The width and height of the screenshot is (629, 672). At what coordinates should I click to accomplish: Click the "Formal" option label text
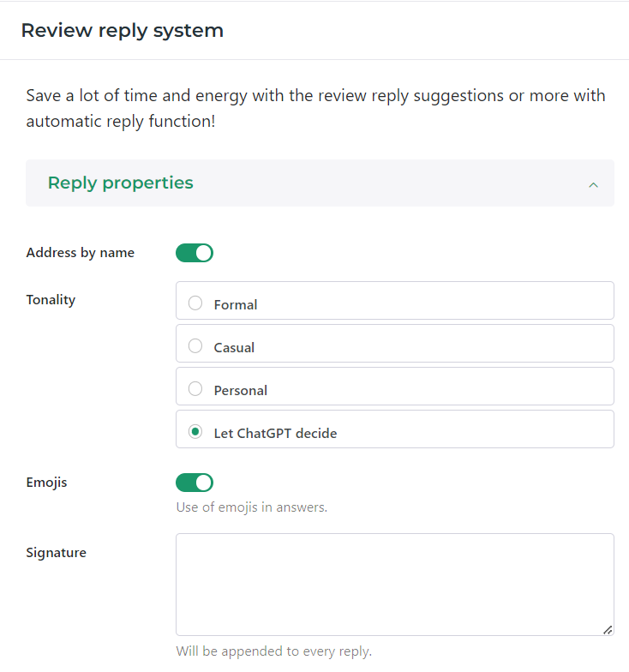click(x=236, y=305)
